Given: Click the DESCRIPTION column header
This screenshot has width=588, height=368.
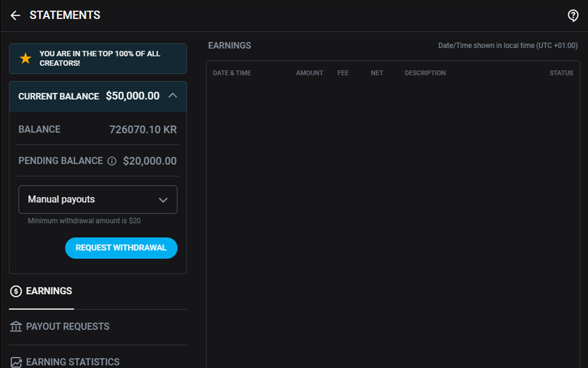Looking at the screenshot, I should [x=425, y=73].
